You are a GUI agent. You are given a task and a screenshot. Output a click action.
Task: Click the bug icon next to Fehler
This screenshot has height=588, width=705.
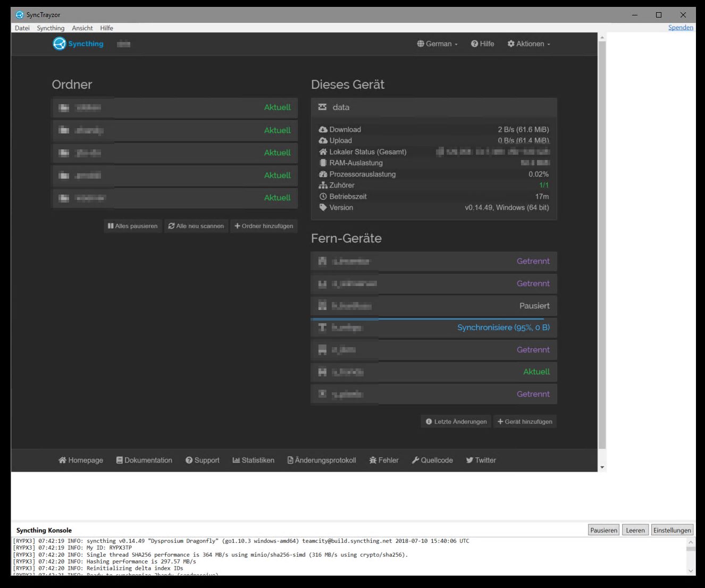coord(373,460)
